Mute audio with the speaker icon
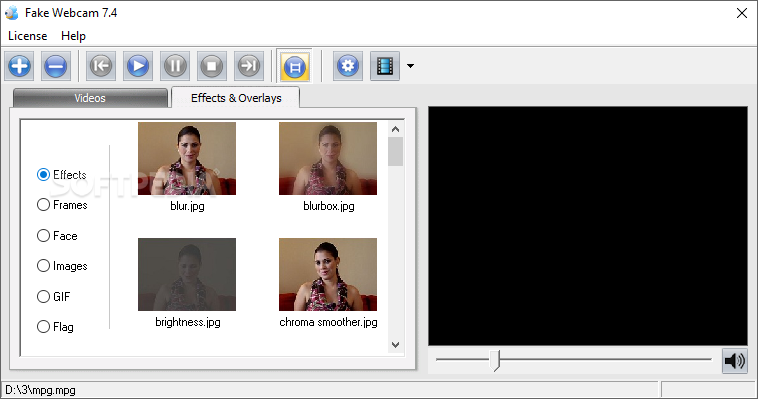758x399 pixels. pos(735,361)
